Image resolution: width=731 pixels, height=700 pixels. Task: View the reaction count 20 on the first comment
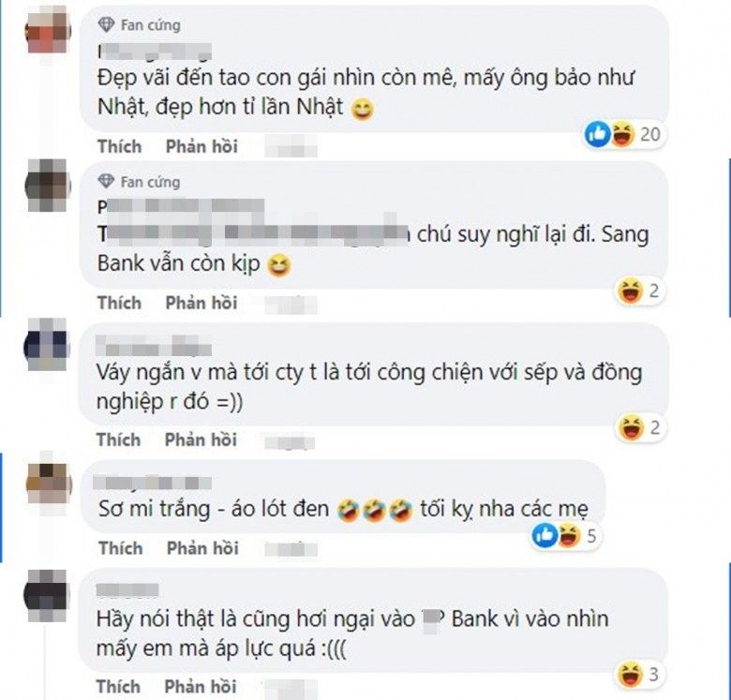coord(649,135)
